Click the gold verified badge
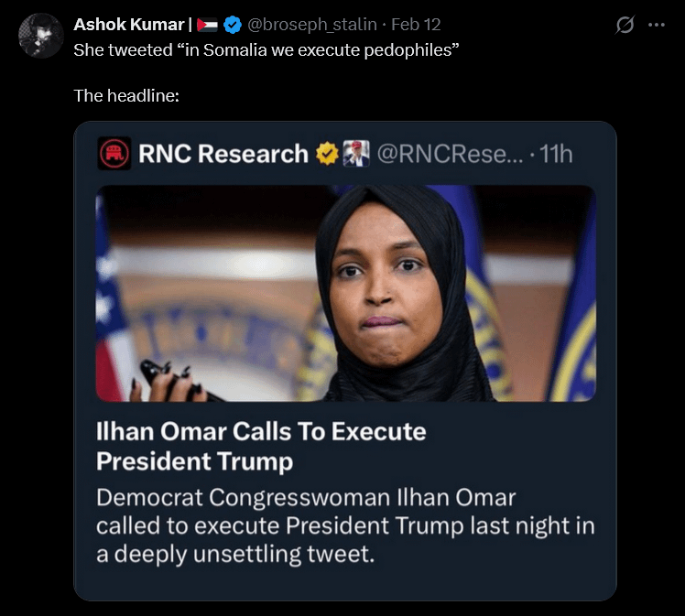 click(327, 154)
